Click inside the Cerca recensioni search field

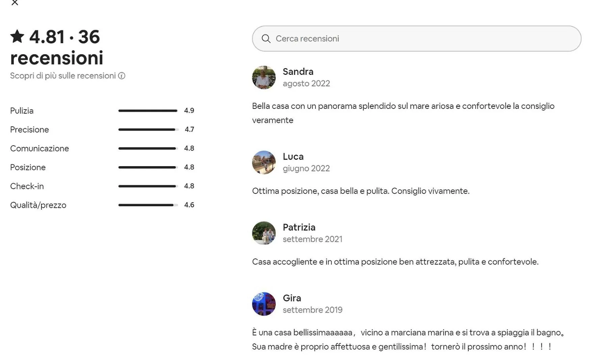416,39
